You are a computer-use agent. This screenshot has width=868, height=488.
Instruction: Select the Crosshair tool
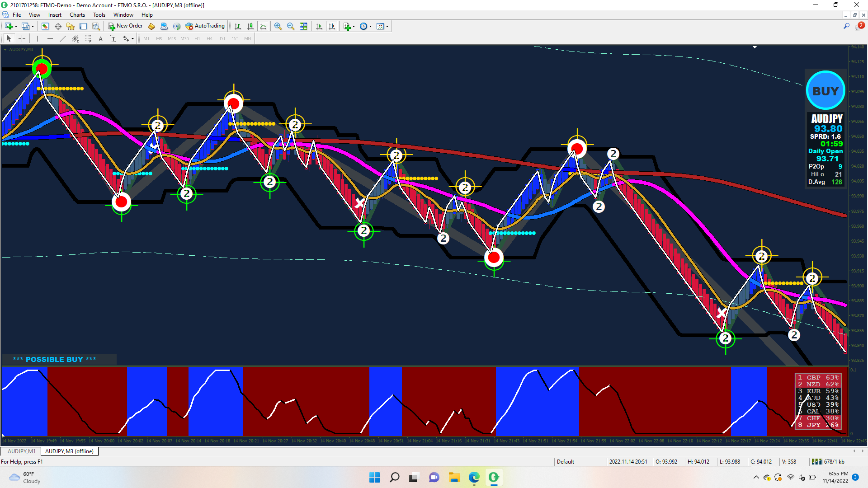[x=22, y=39]
